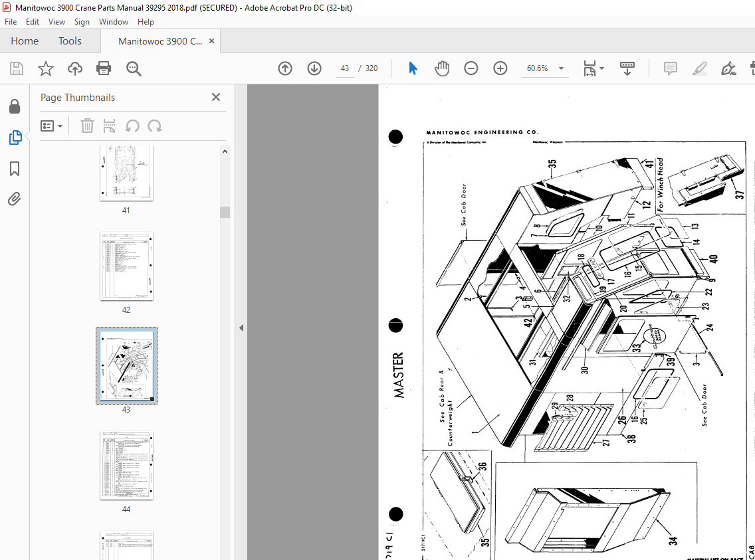Choose the Selection arrow tool

[x=413, y=68]
